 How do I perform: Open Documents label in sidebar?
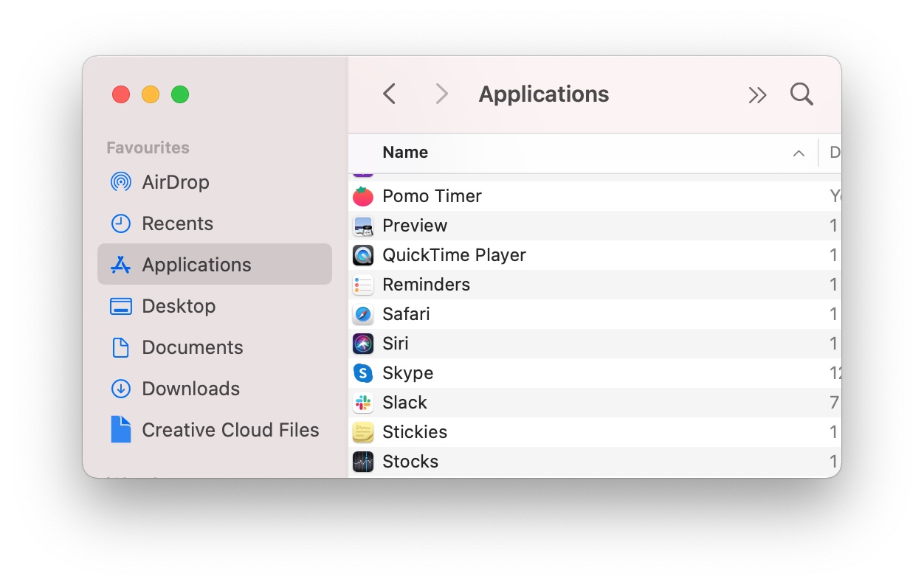[x=193, y=347]
